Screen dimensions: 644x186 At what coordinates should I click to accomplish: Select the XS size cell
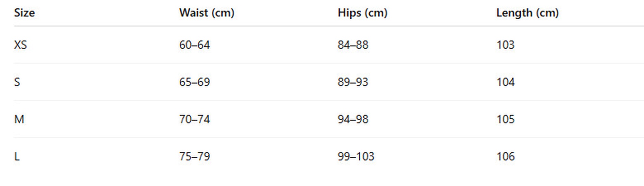point(21,45)
